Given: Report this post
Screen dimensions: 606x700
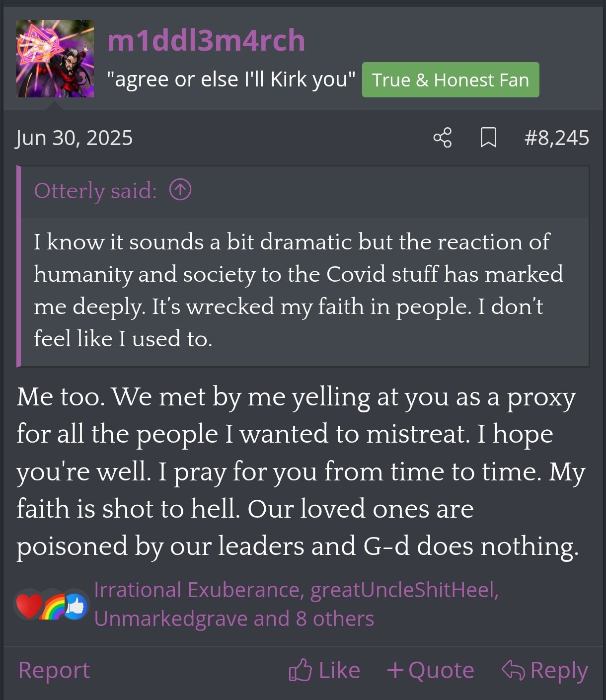Looking at the screenshot, I should coord(54,670).
